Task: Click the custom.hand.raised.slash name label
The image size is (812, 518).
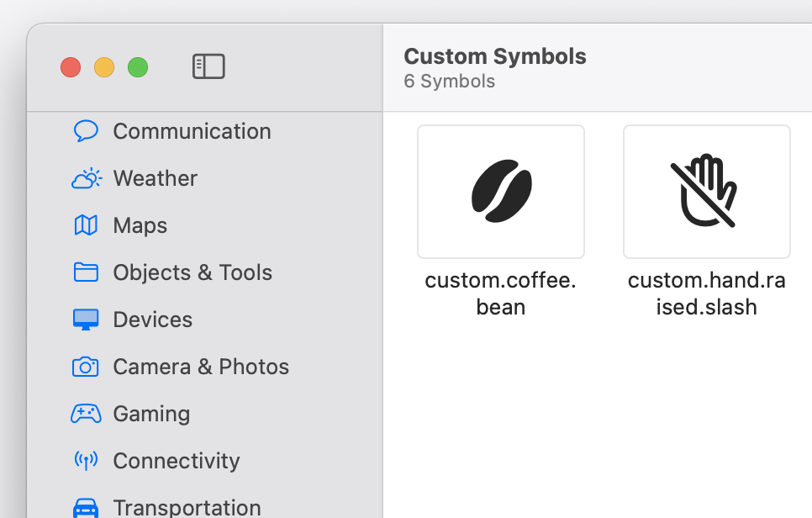Action: pyautogui.click(x=707, y=293)
